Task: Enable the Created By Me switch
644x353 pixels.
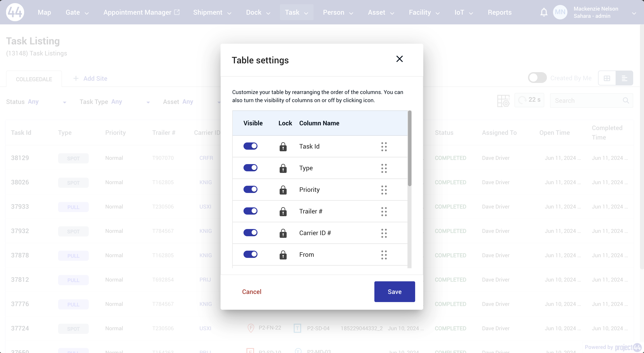Action: tap(537, 78)
